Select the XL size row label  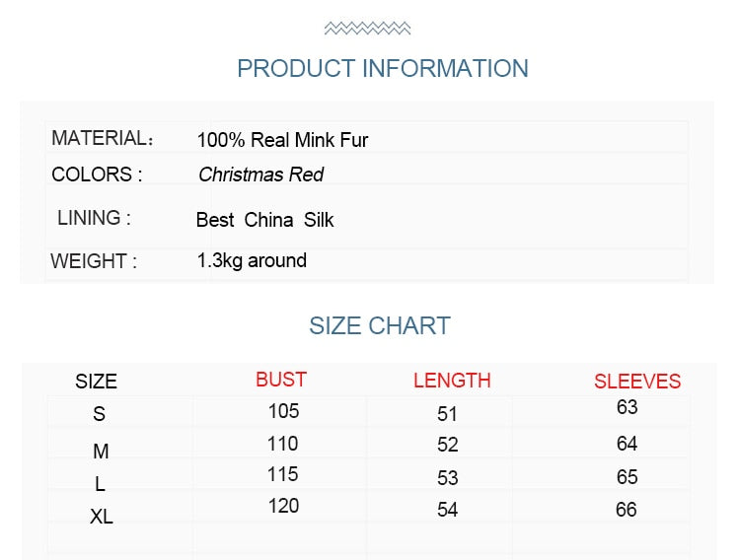(x=102, y=517)
